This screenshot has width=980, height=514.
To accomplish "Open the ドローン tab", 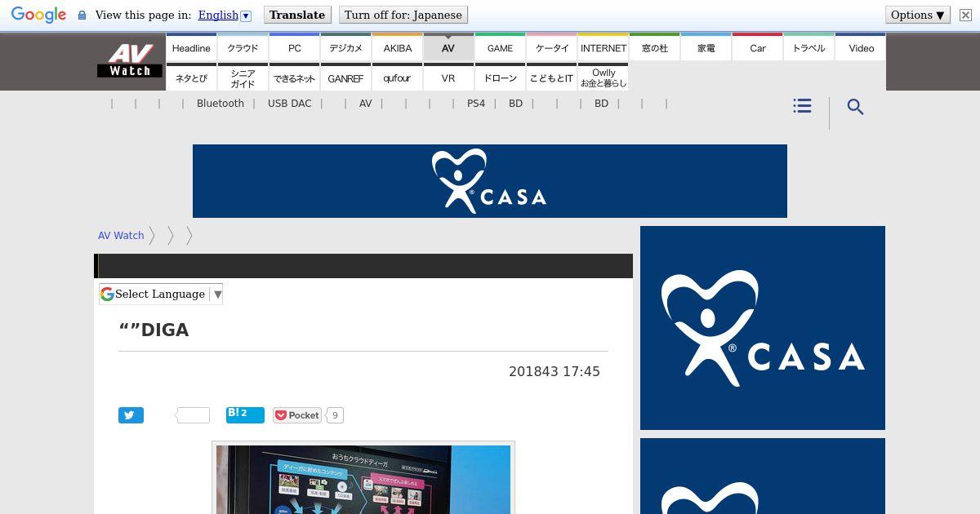I will (x=500, y=78).
